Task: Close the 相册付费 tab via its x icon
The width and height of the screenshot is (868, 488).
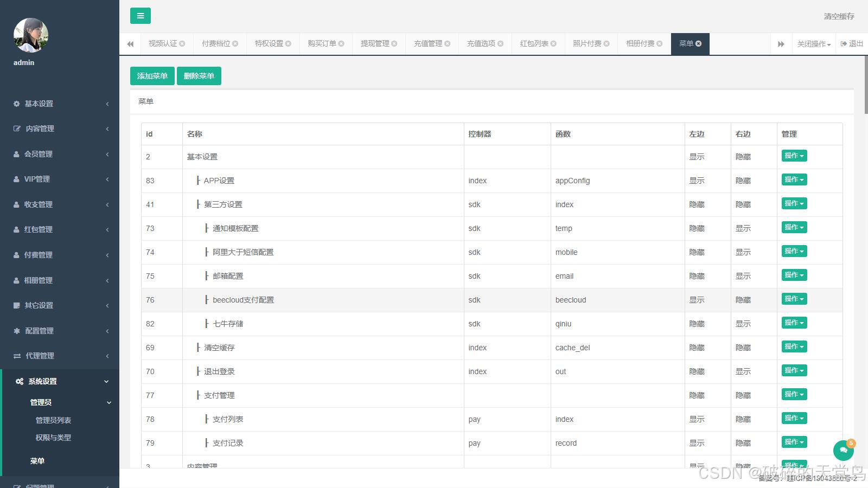Action: pos(660,44)
